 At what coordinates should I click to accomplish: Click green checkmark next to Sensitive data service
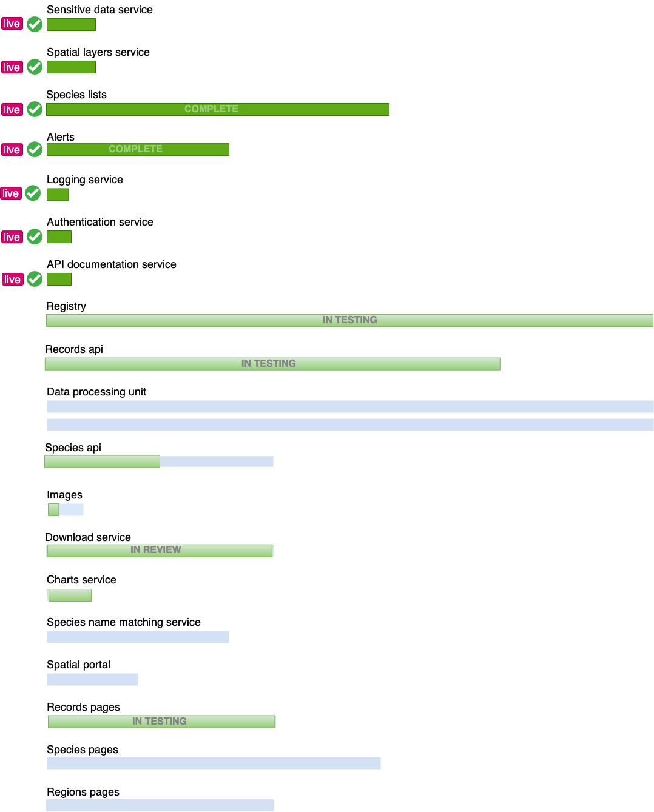(35, 24)
